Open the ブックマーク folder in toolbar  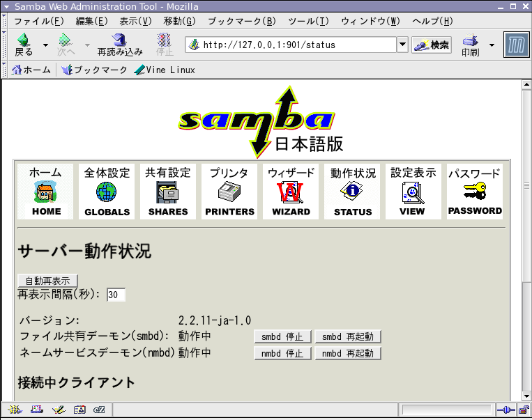tap(94, 70)
